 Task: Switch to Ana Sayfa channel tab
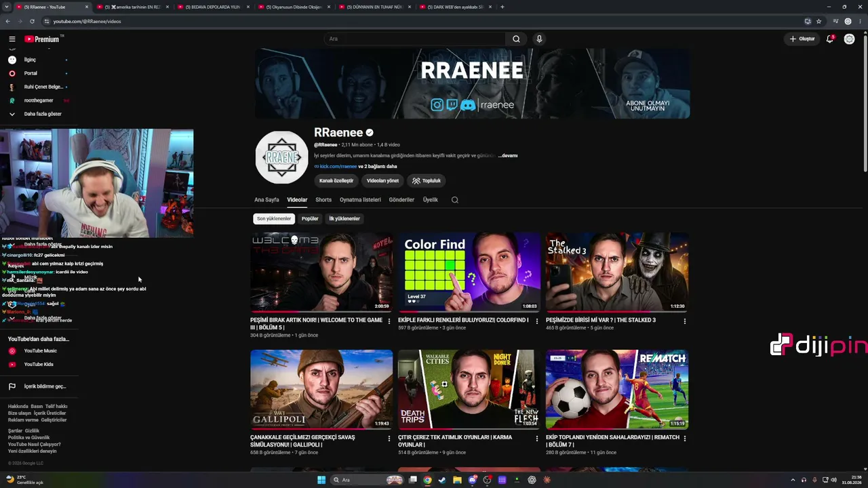[x=267, y=200]
